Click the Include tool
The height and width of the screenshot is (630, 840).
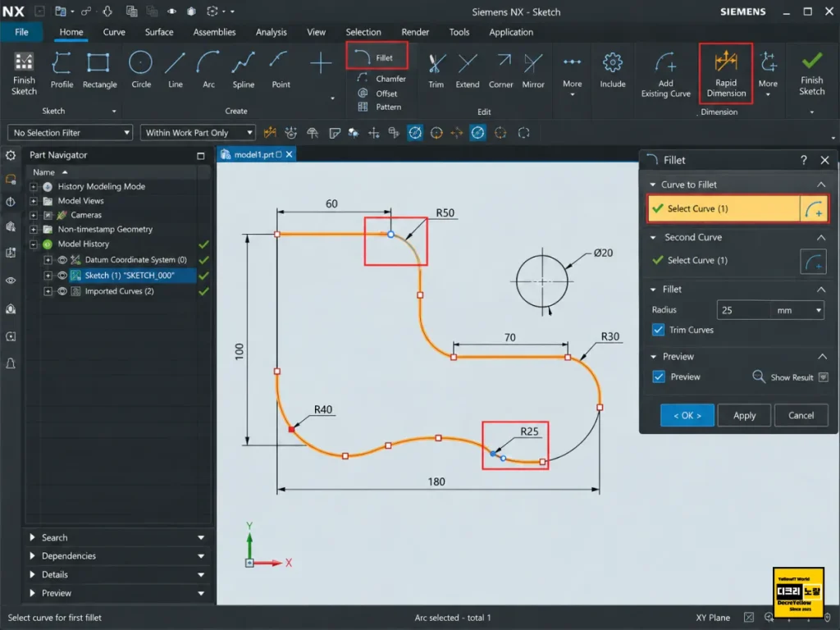click(x=612, y=71)
